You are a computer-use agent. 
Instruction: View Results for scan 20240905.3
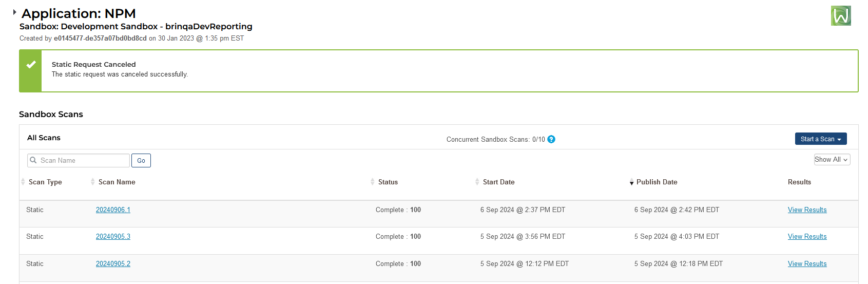[x=807, y=236]
